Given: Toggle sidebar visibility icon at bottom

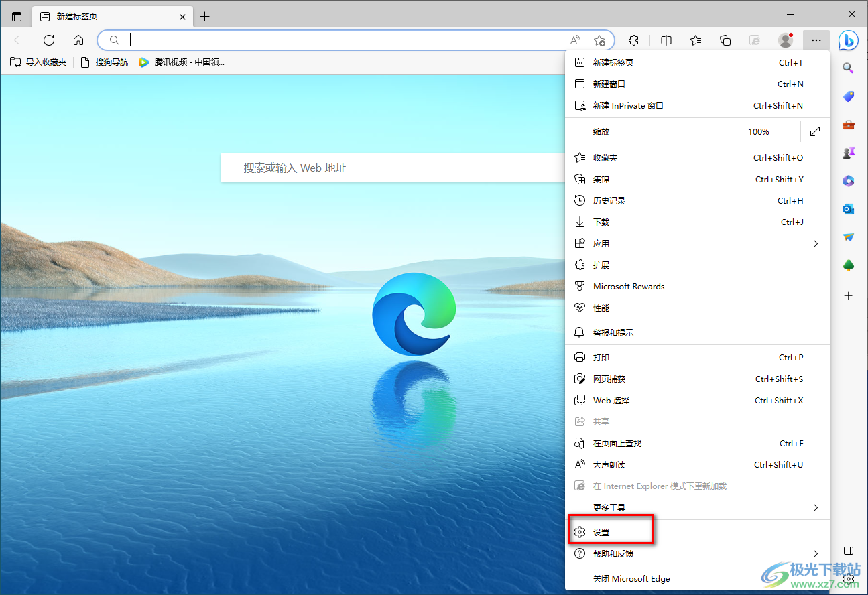Looking at the screenshot, I should (x=848, y=551).
